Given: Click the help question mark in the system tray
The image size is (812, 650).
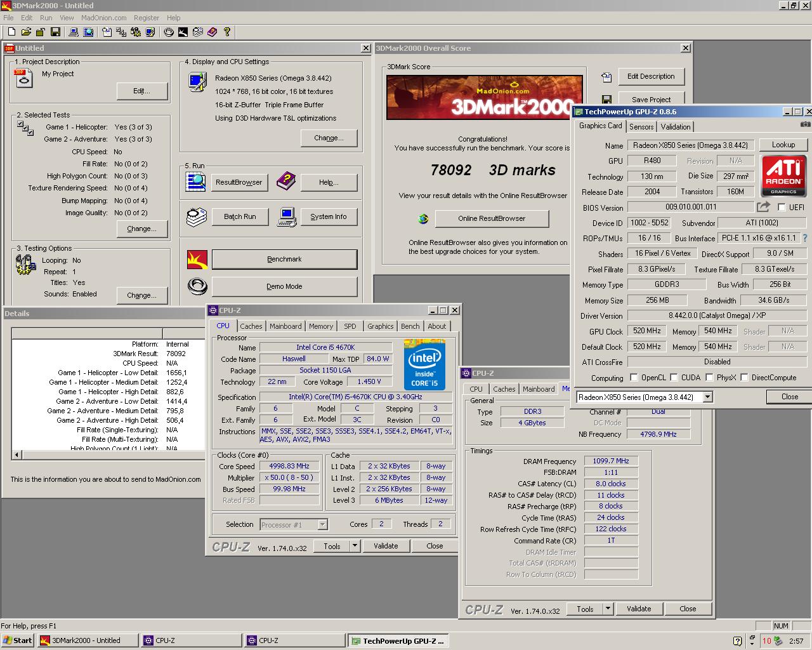Looking at the screenshot, I should [737, 641].
